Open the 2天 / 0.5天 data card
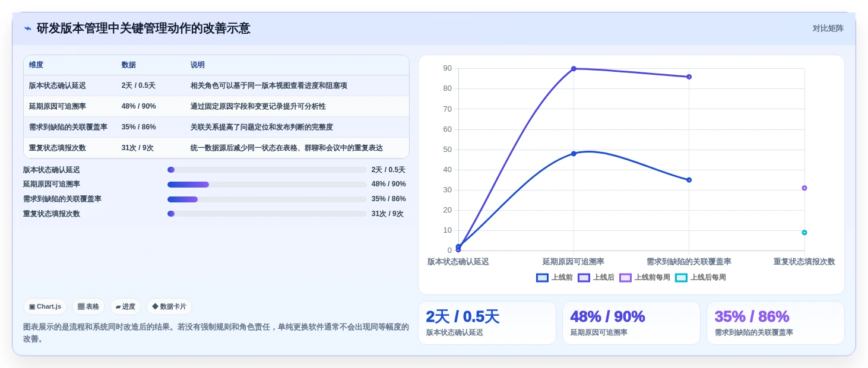Viewport: 868px width, 368px height. (487, 323)
